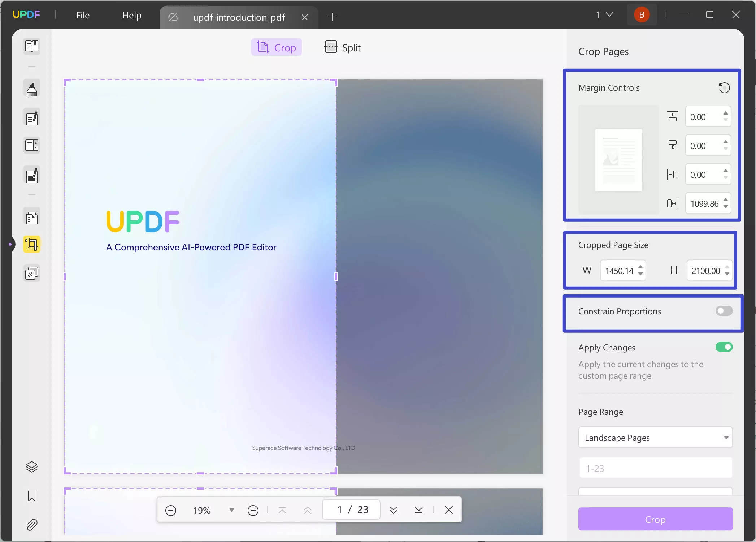Open the Help menu
The height and width of the screenshot is (542, 756).
coord(132,15)
